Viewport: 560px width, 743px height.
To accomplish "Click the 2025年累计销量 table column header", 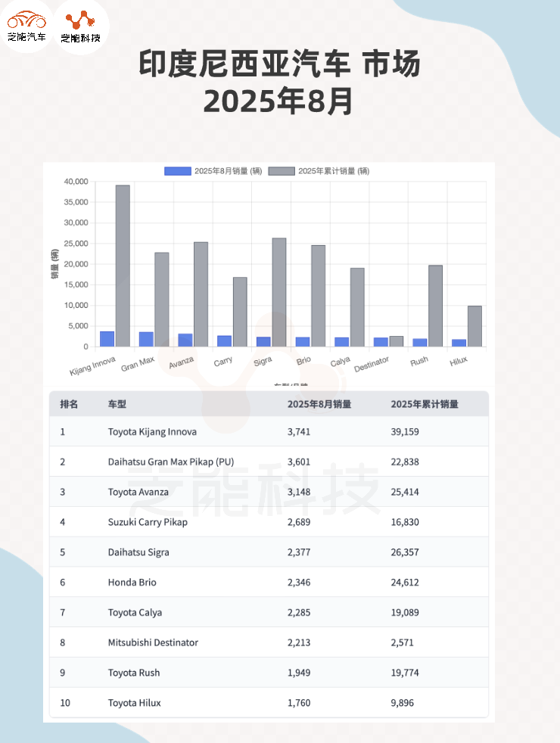I will (x=425, y=404).
